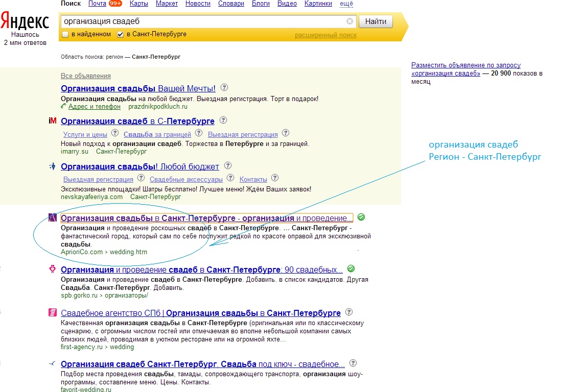Clear the search field with X icon

(350, 21)
